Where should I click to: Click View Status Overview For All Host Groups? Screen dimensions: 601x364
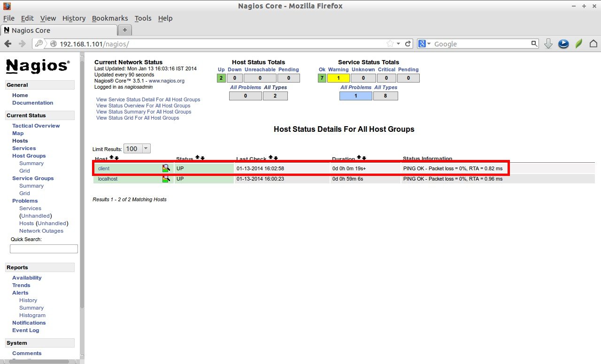click(143, 106)
